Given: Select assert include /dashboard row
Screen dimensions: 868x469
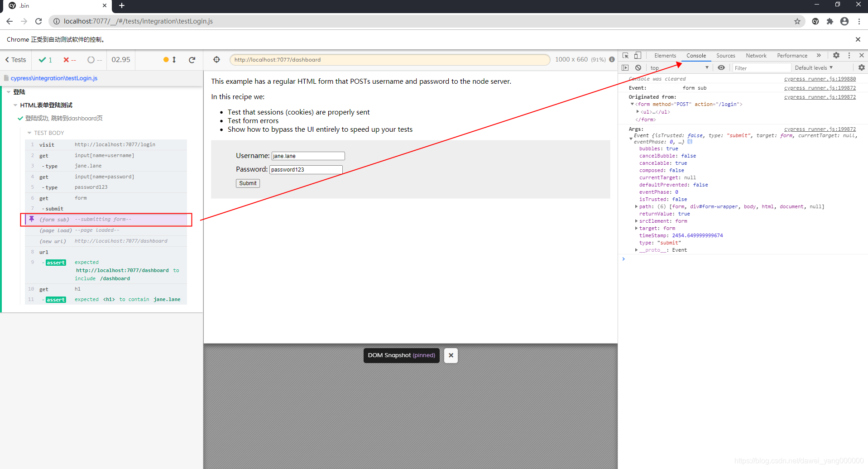Looking at the screenshot, I should tap(106, 270).
